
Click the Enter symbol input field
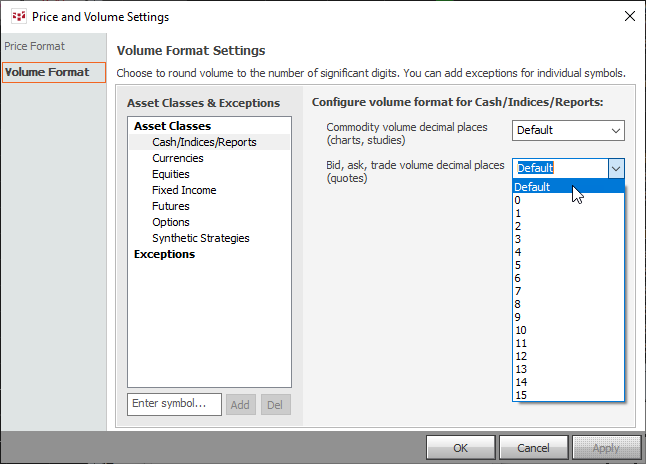click(174, 404)
